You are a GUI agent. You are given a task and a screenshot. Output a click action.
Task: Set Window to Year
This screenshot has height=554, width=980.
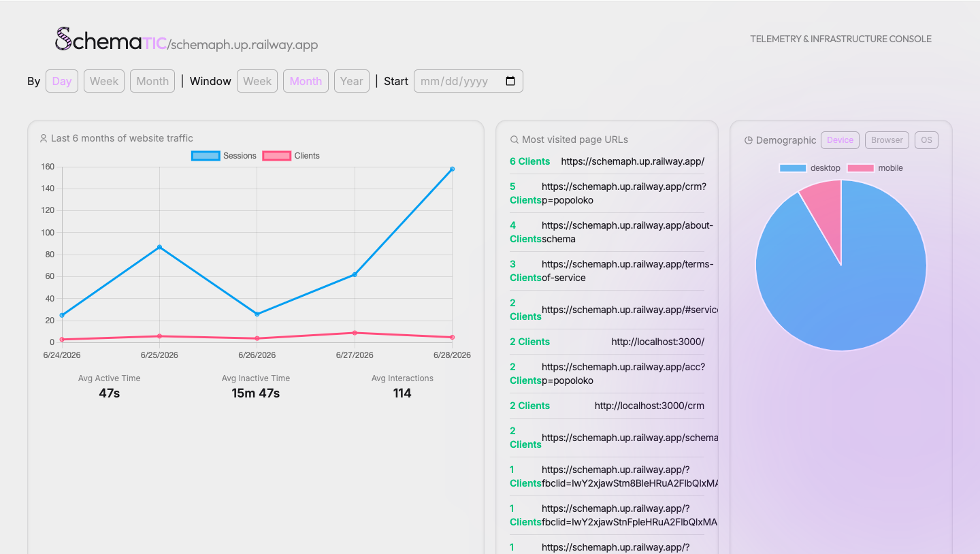pyautogui.click(x=352, y=81)
